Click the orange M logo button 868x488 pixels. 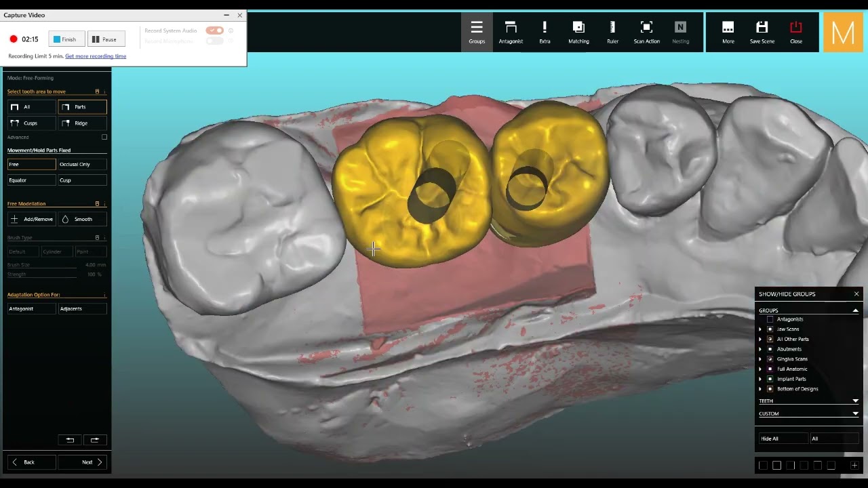pos(843,32)
